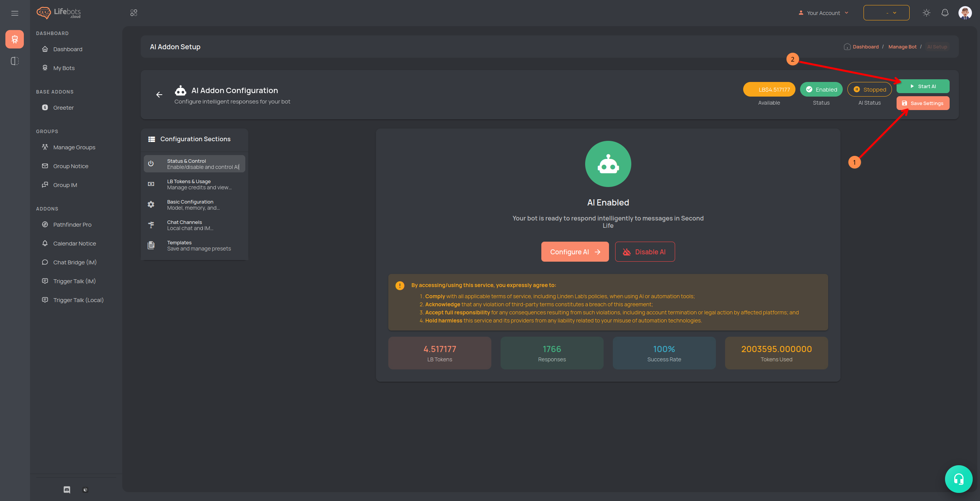Click the Manage Bot breadcrumb link
Viewport: 980px width, 501px height.
tap(902, 47)
